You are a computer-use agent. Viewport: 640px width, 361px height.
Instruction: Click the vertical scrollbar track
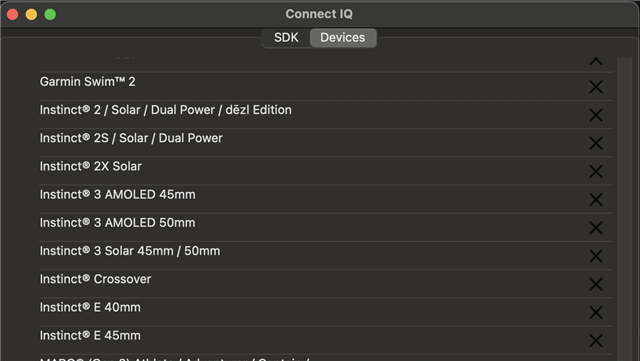tap(624, 208)
